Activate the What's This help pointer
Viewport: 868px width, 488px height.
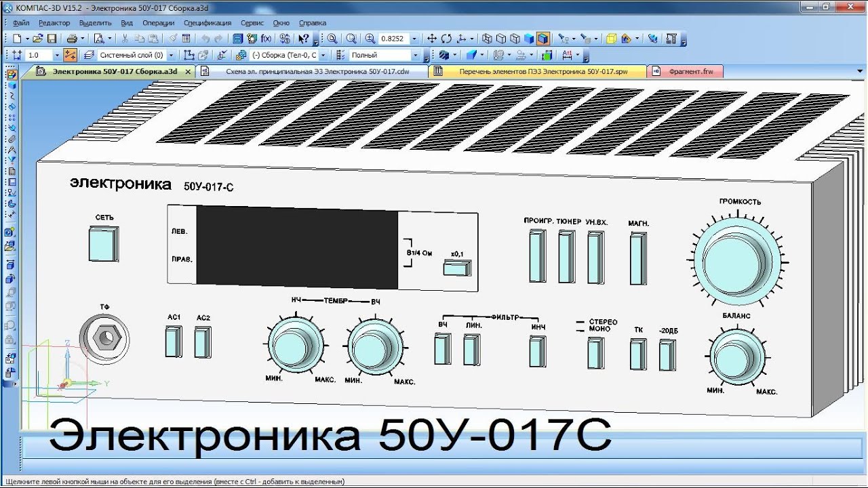pos(304,39)
